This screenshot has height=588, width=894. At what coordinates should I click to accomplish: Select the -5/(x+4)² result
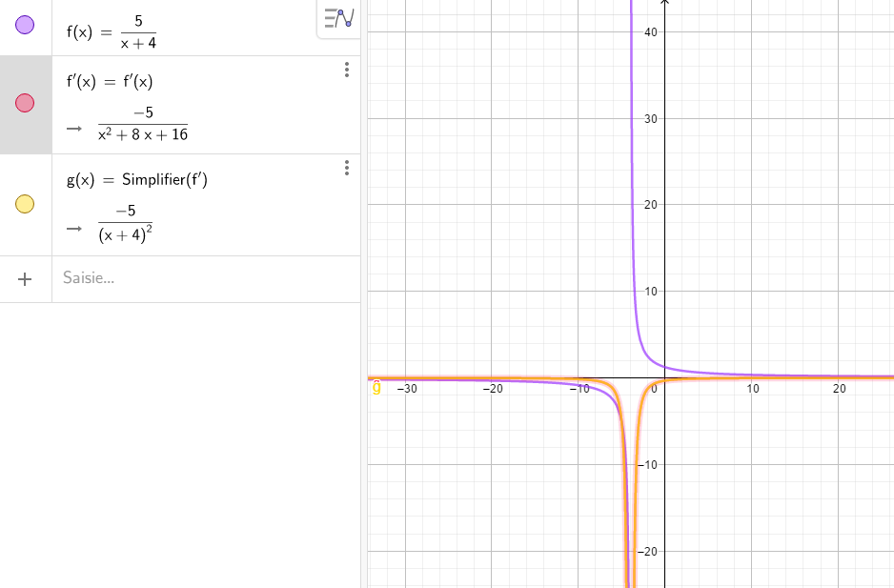click(126, 224)
